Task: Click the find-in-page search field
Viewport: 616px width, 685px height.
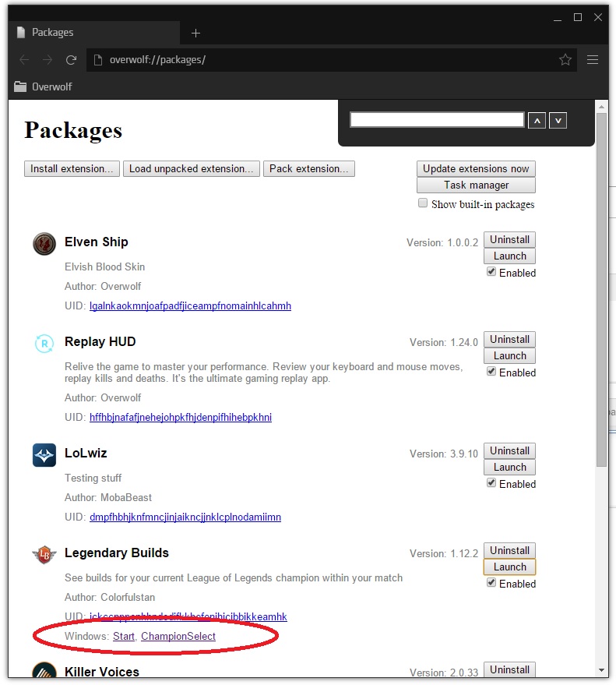Action: pyautogui.click(x=437, y=120)
